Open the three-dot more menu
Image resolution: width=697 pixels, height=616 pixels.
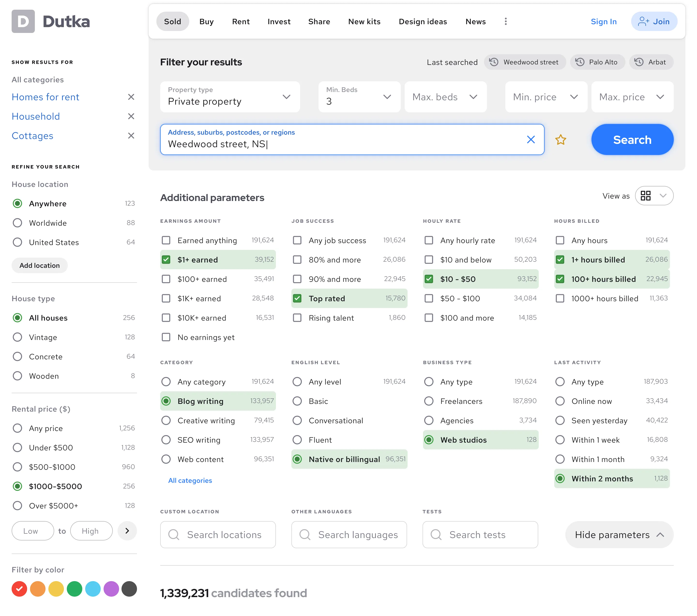(505, 22)
